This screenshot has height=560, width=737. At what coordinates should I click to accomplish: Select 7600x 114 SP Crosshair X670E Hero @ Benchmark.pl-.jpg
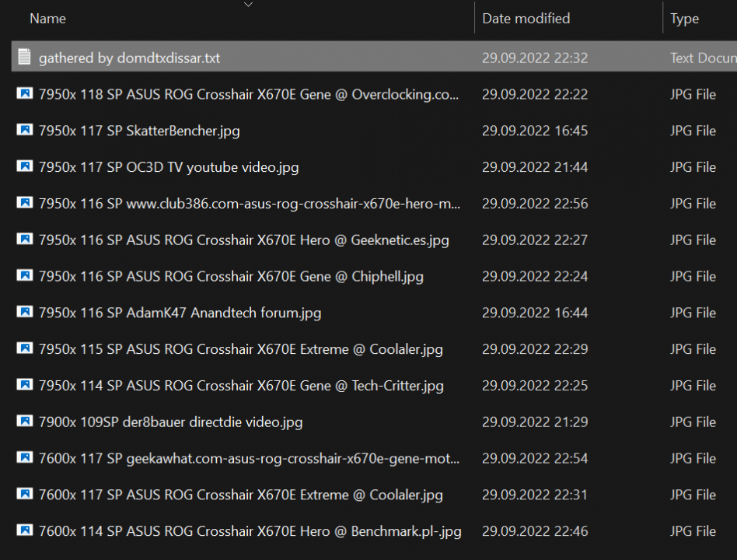250,531
